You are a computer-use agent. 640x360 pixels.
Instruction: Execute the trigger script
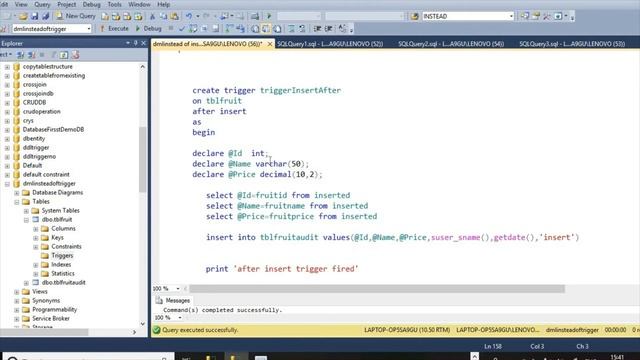(x=114, y=29)
